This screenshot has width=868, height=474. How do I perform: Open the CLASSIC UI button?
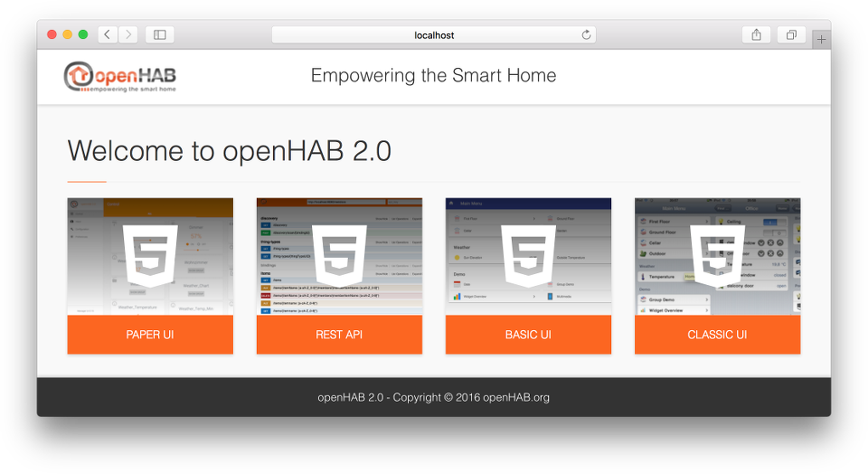(717, 335)
